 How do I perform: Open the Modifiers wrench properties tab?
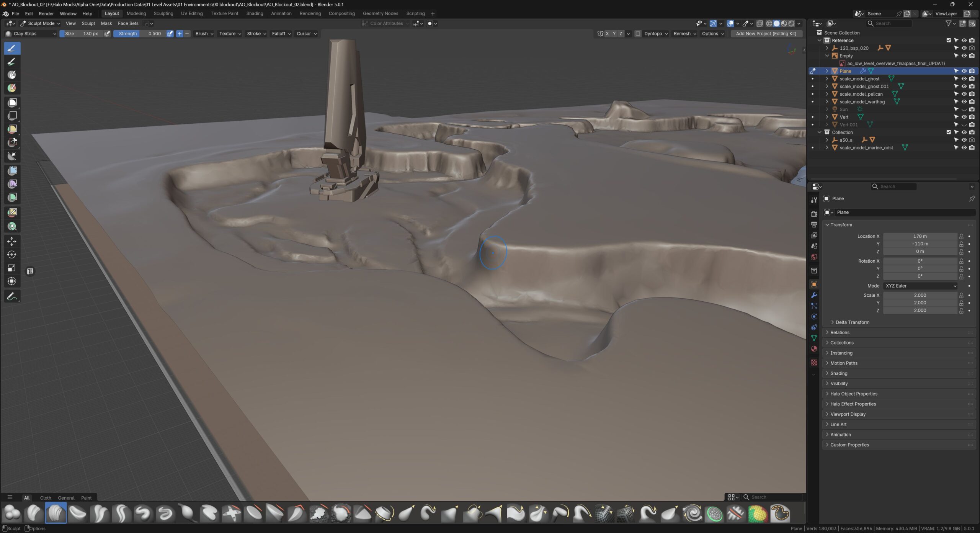coord(814,295)
